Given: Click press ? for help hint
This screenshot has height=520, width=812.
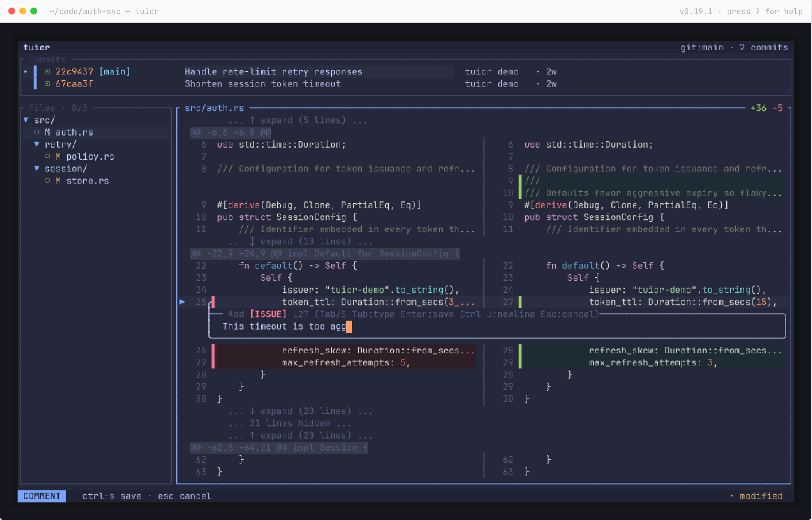Looking at the screenshot, I should [764, 11].
